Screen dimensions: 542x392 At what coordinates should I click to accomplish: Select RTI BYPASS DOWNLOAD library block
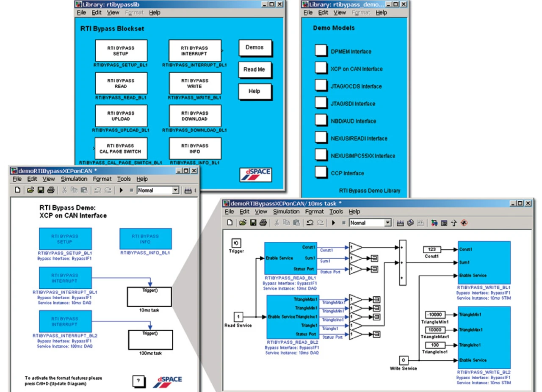195,116
